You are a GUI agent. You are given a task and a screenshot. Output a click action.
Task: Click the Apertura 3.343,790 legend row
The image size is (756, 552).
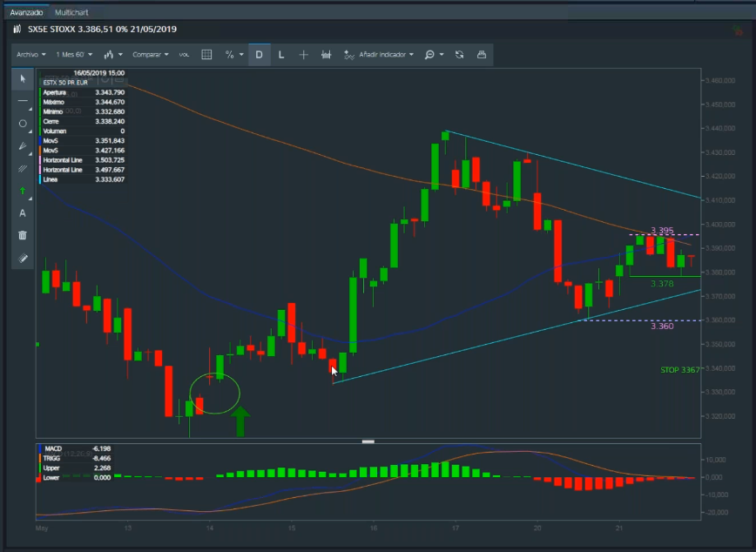point(84,92)
